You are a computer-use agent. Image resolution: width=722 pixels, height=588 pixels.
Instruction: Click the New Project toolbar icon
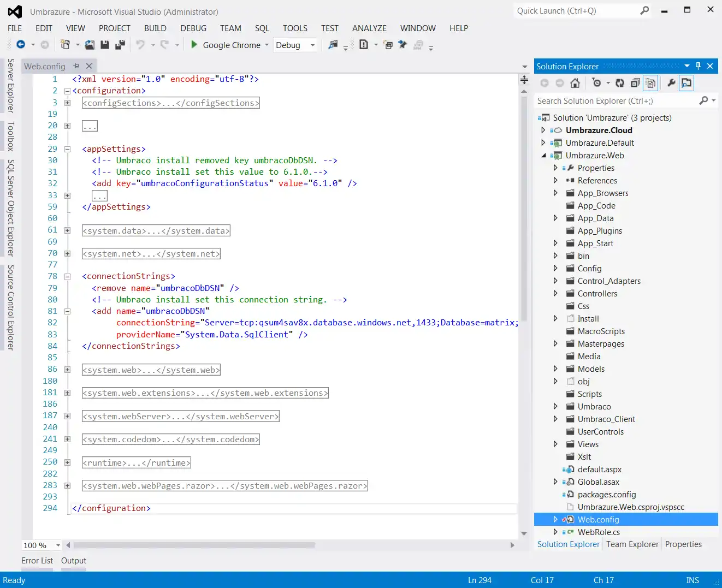pos(65,45)
